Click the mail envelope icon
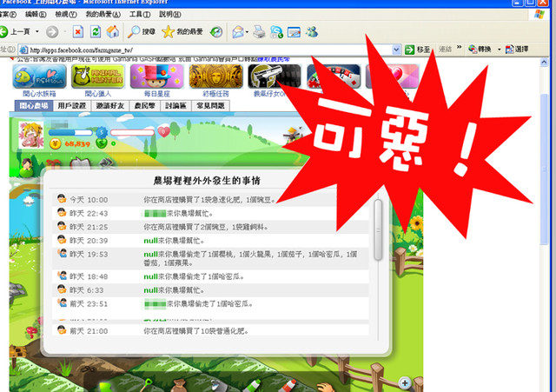 pos(238,32)
